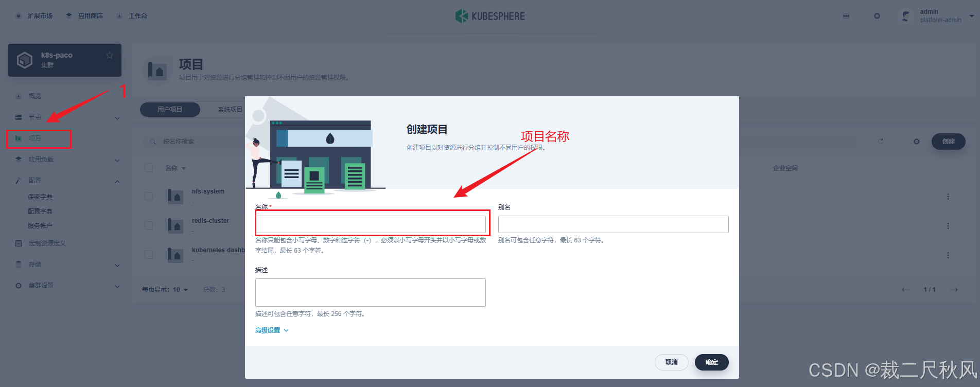Toggle the select-all projects checkbox
The height and width of the screenshot is (387, 980).
149,168
